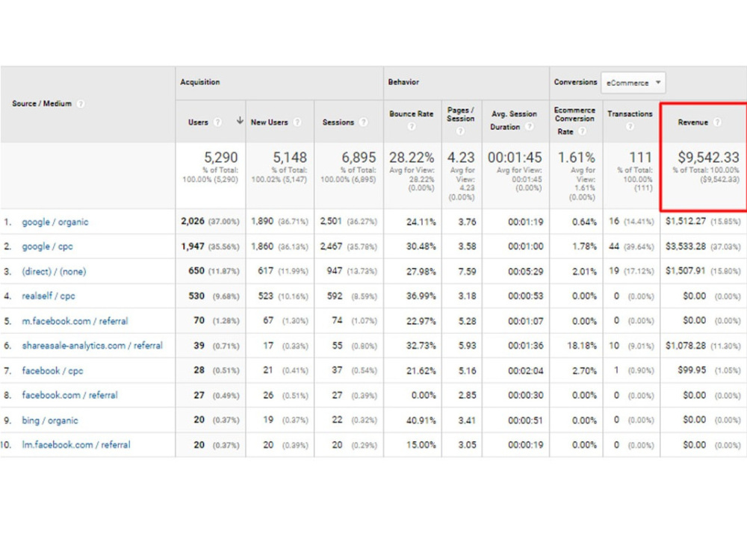Sort by Transactions column header
The width and height of the screenshot is (747, 560).
(x=630, y=113)
